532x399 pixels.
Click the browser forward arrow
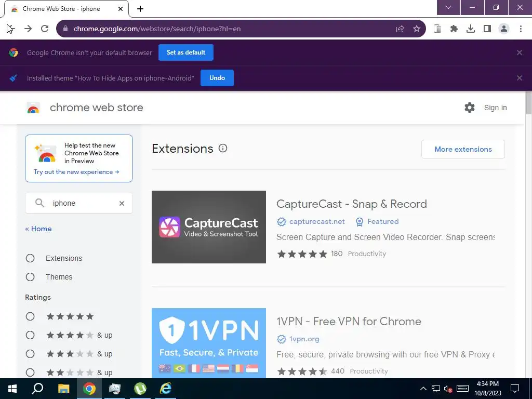tap(28, 29)
